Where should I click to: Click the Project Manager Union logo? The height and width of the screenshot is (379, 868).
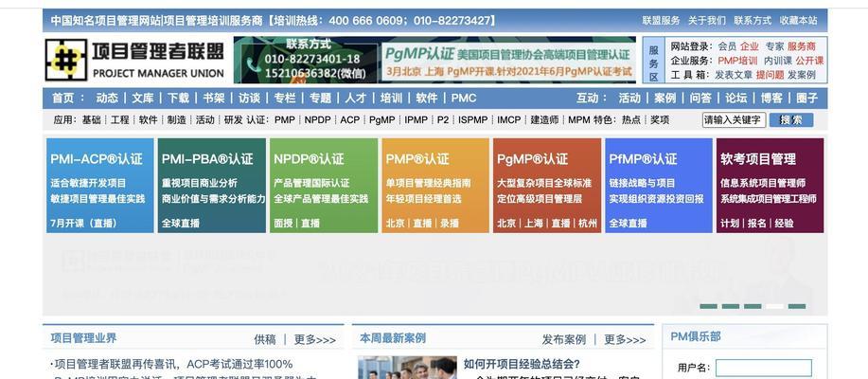[135, 60]
